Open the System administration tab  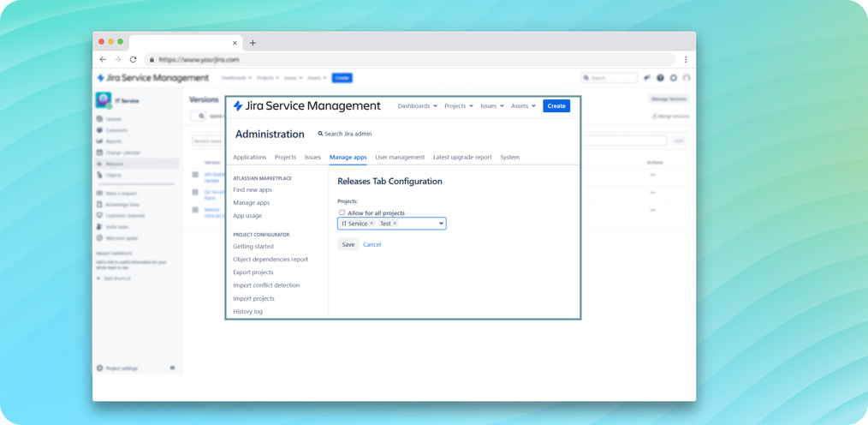click(510, 158)
